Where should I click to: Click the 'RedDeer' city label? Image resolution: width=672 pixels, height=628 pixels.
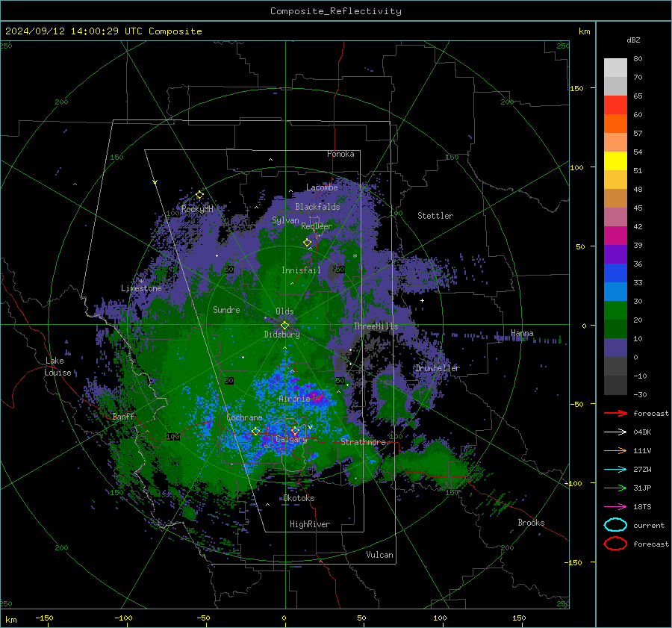point(317,226)
